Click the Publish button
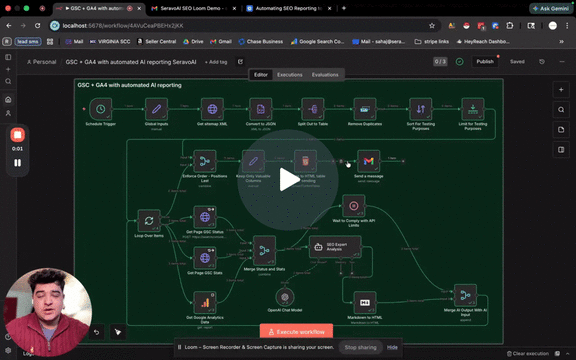The width and height of the screenshot is (576, 360). point(485,62)
